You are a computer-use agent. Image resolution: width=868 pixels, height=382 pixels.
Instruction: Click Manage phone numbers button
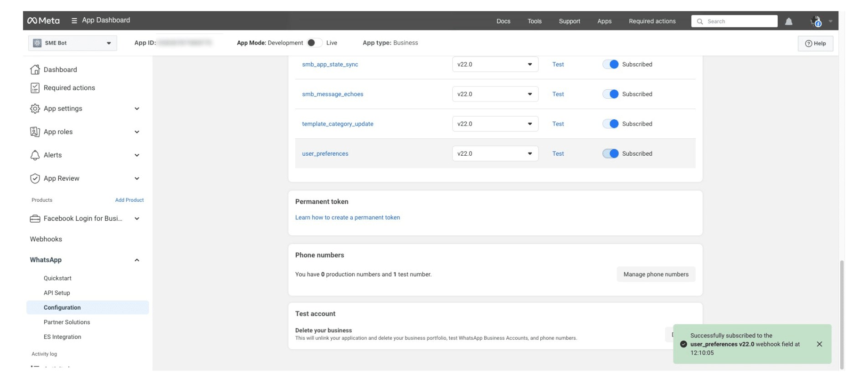656,275
